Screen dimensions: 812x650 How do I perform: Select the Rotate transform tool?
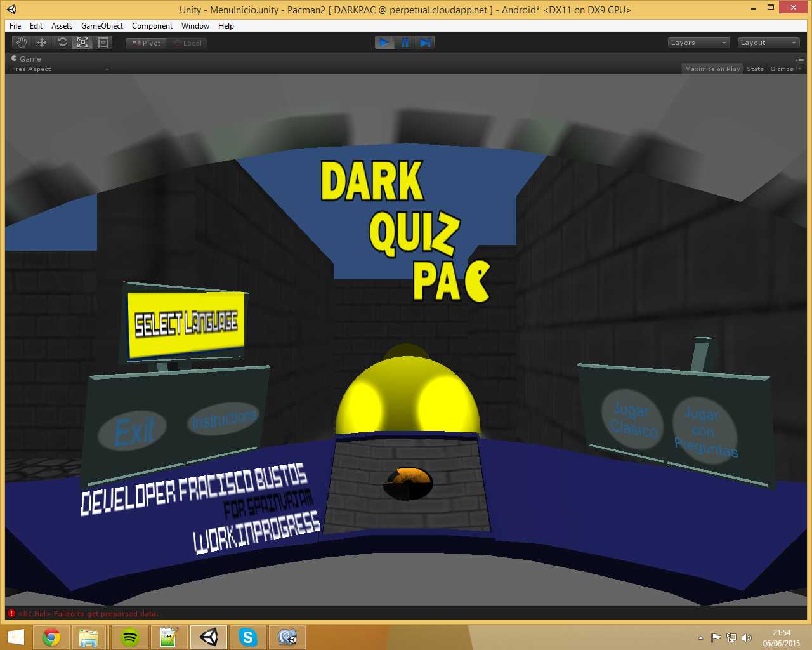click(62, 43)
